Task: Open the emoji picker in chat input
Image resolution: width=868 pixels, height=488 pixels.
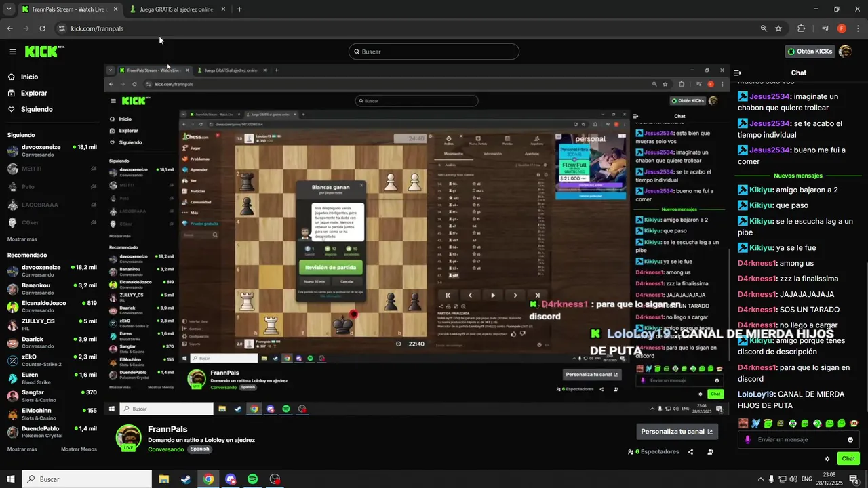Action: (850, 439)
